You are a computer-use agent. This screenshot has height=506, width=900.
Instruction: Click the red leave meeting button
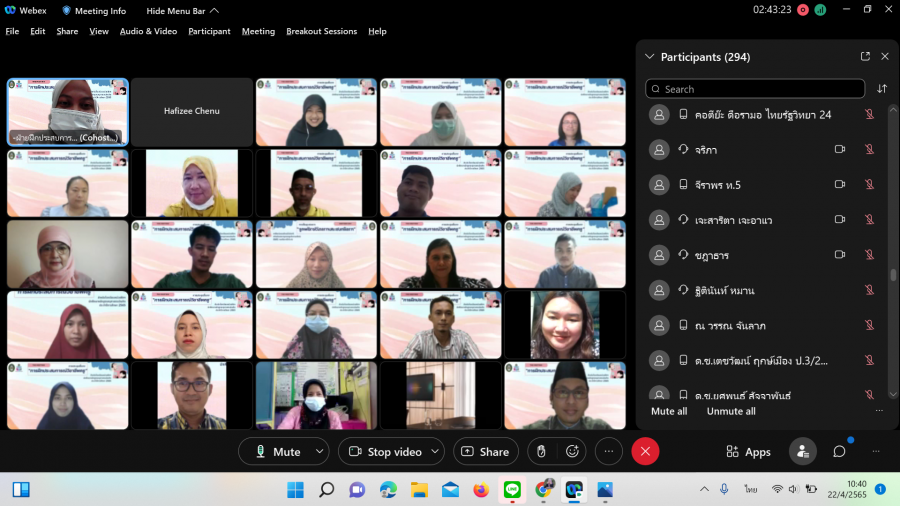coord(645,452)
